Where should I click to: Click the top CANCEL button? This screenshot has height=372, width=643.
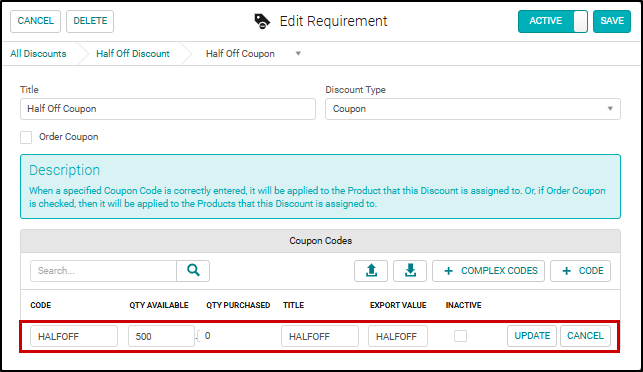coord(35,21)
